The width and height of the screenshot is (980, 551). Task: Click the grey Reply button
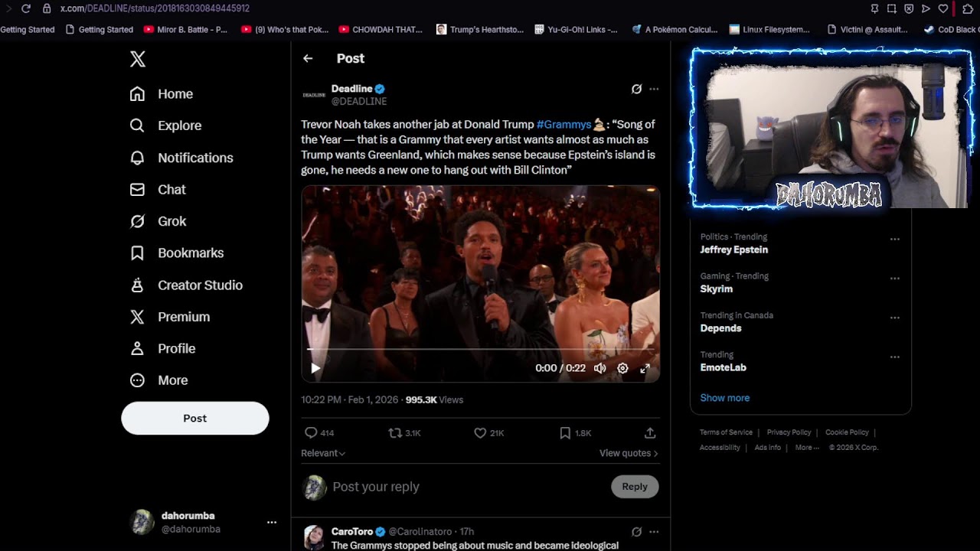pos(635,487)
